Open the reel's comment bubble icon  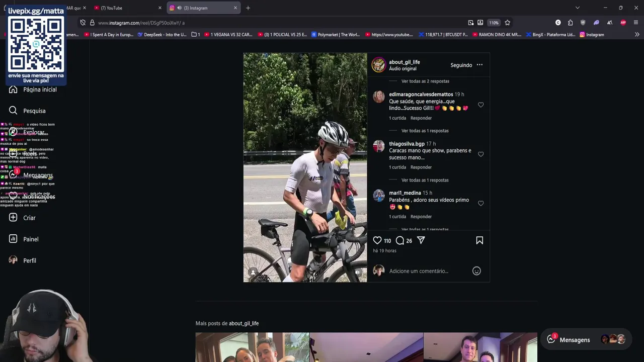click(400, 240)
